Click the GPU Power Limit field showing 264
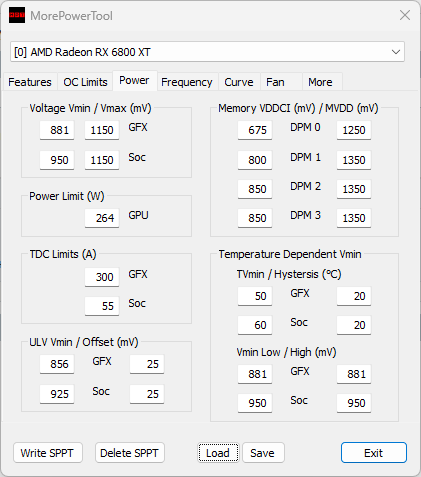This screenshot has height=477, width=421. pos(102,218)
